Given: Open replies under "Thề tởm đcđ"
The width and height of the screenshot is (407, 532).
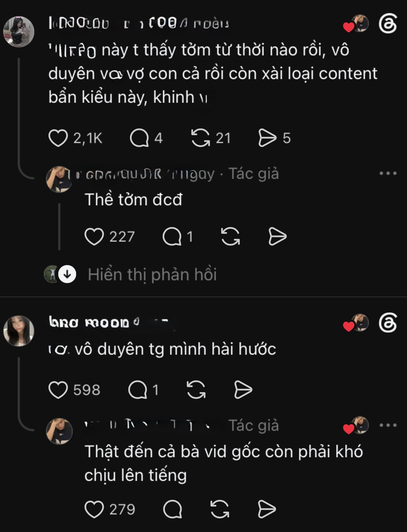Looking at the screenshot, I should click(172, 237).
